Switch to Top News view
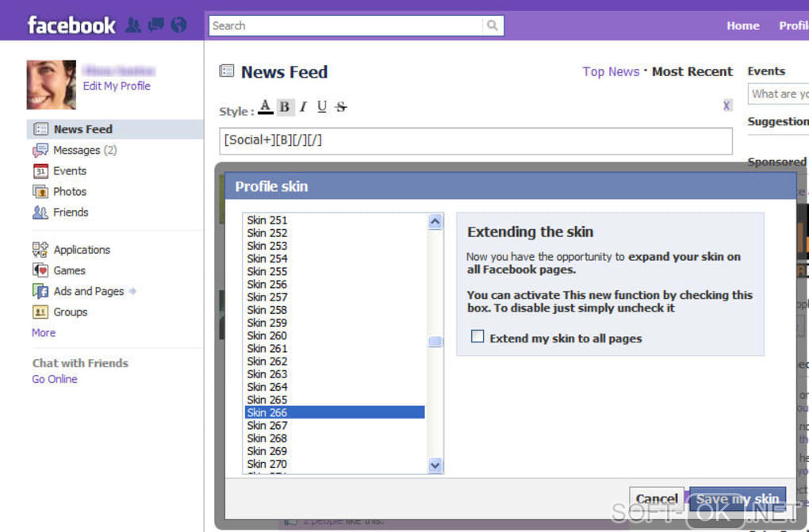Viewport: 809px width, 532px height. [611, 71]
